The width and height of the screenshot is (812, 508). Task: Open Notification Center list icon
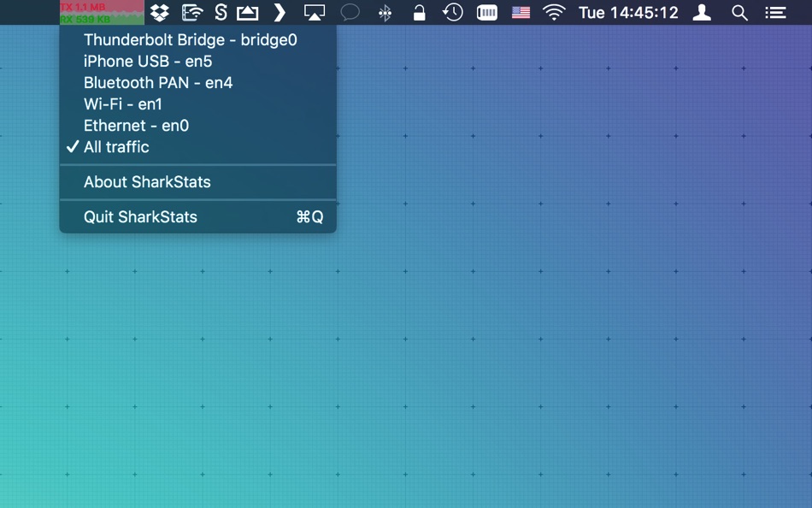(776, 13)
